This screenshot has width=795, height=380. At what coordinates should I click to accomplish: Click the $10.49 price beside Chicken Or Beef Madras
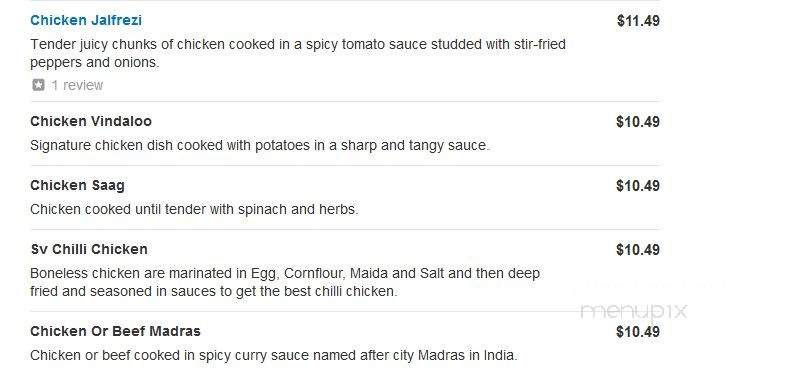(638, 332)
